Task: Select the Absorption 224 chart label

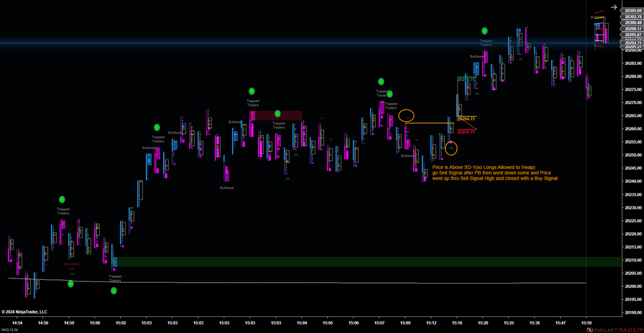Action: (x=71, y=266)
